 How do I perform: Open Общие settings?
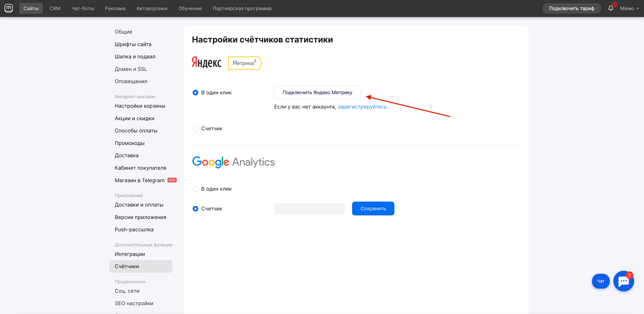click(123, 32)
